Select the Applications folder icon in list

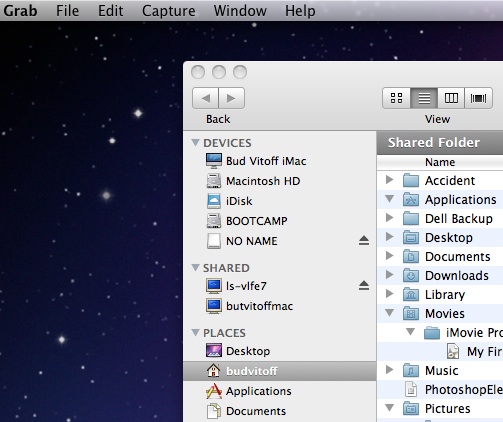click(411, 199)
